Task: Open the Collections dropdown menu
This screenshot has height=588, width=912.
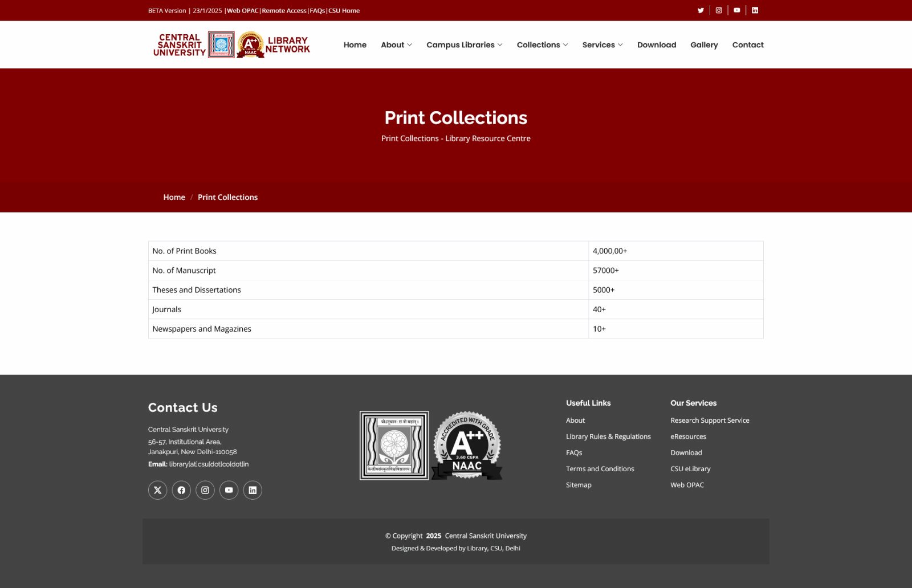Action: (542, 44)
